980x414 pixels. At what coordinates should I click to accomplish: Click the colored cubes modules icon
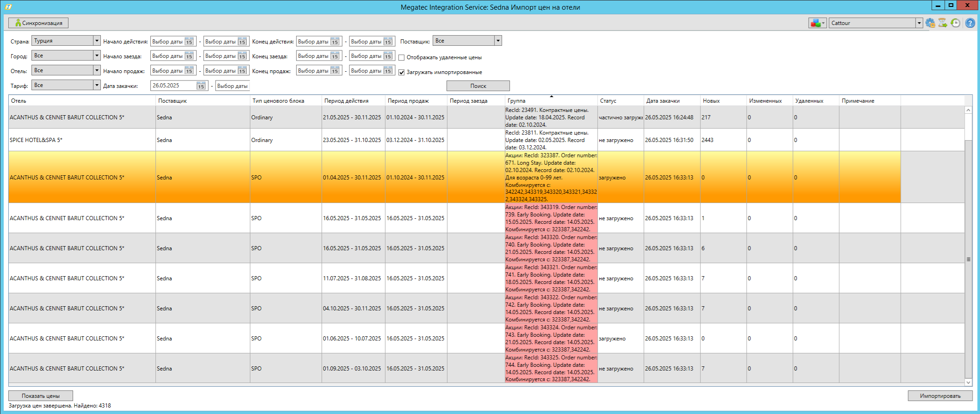coord(815,23)
